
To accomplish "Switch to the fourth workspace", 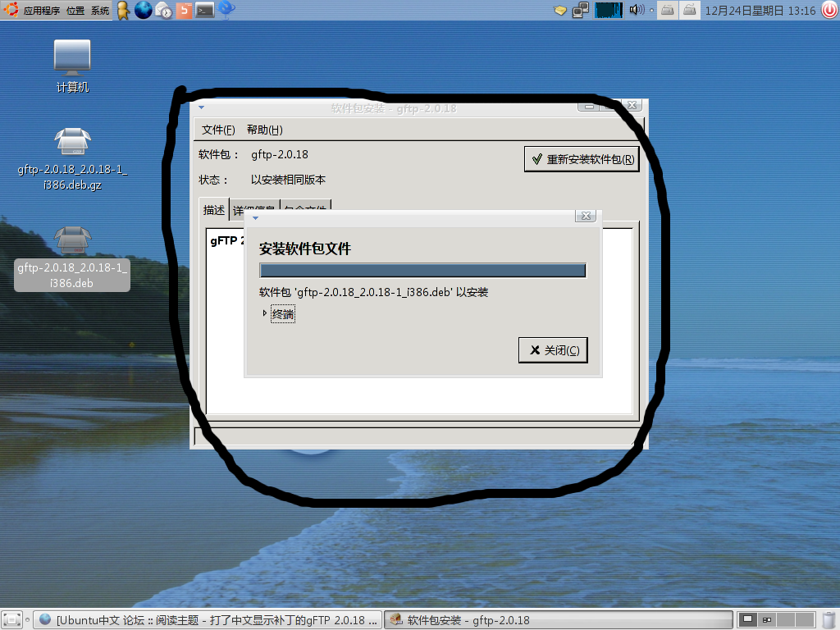I will point(806,620).
